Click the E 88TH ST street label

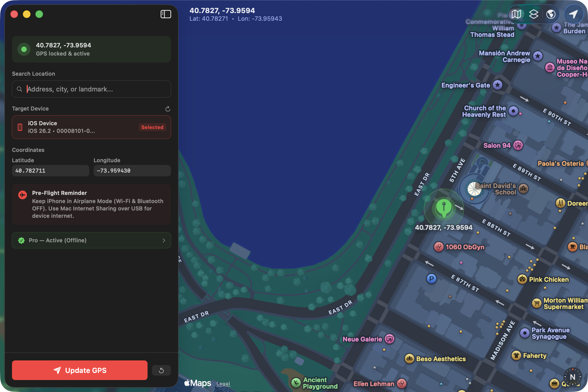point(496,228)
